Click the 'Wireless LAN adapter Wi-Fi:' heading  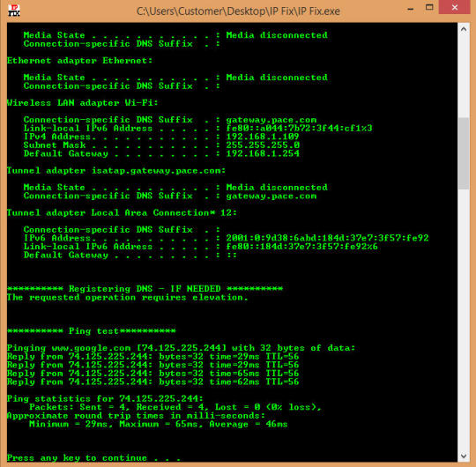[83, 103]
